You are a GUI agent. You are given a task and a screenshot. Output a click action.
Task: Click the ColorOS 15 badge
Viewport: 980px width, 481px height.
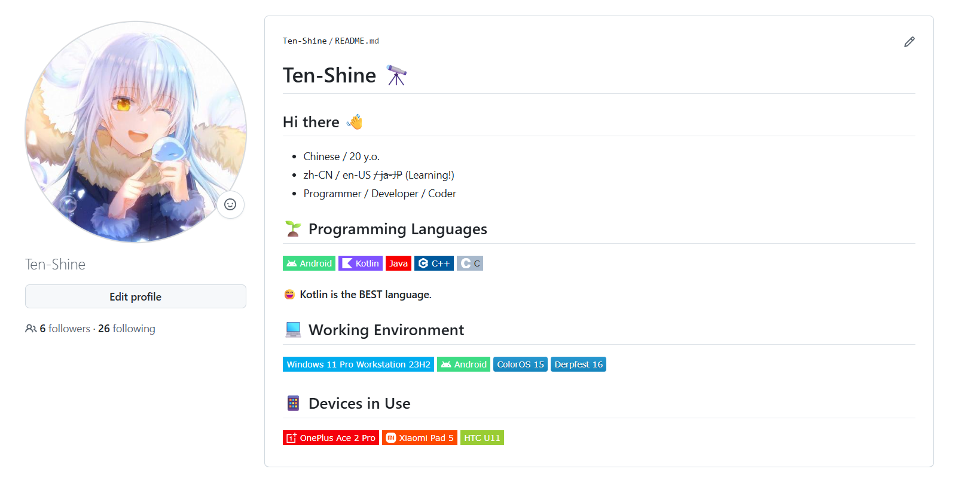(520, 364)
